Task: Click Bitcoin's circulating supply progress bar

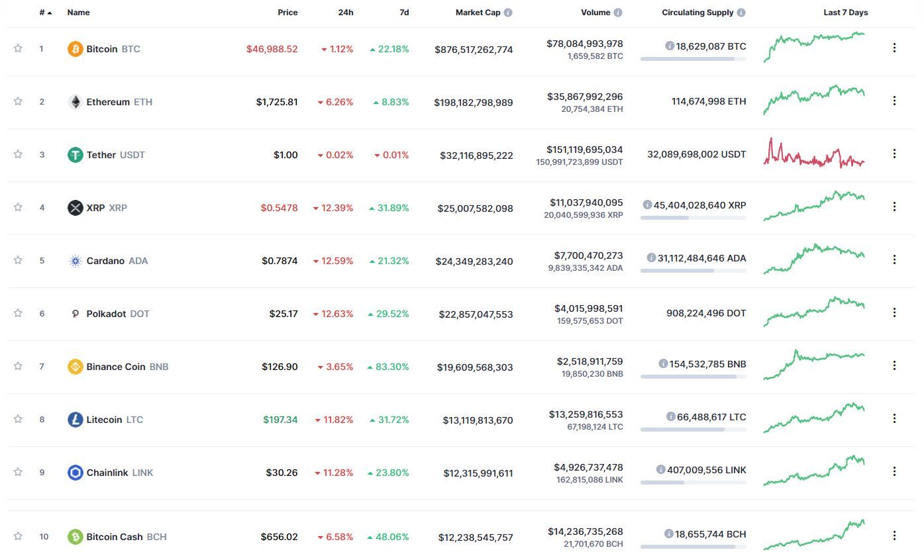Action: coord(693,59)
